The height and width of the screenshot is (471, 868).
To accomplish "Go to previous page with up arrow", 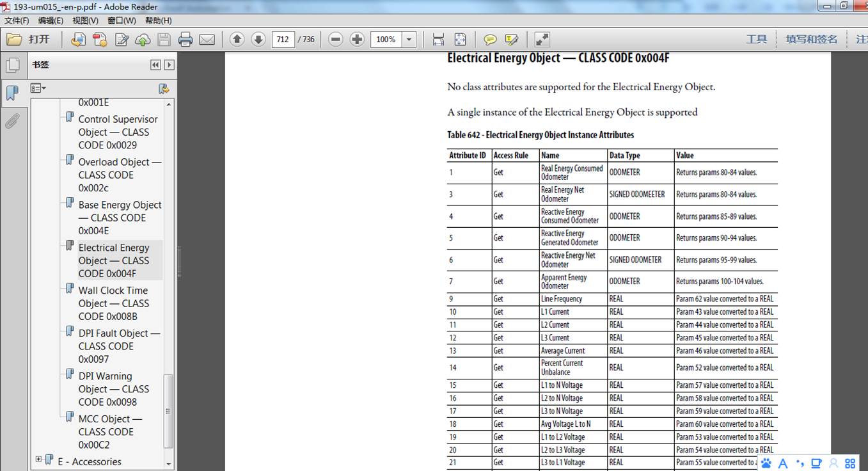I will point(237,39).
